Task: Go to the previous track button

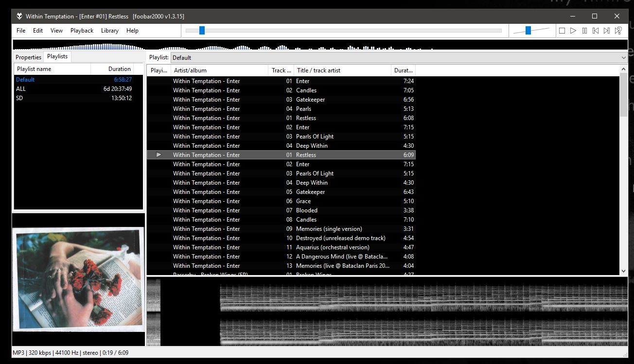Action: coord(596,31)
